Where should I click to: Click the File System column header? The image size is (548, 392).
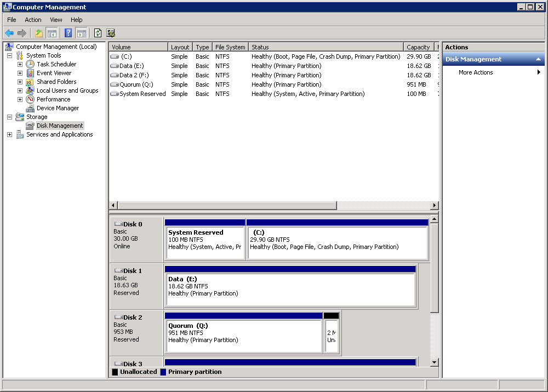[230, 47]
